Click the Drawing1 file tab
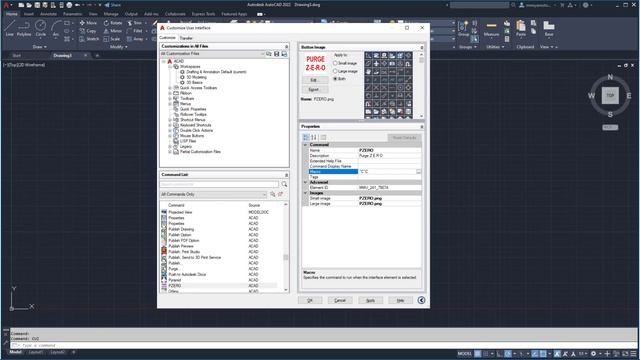This screenshot has width=640, height=360. (x=63, y=56)
